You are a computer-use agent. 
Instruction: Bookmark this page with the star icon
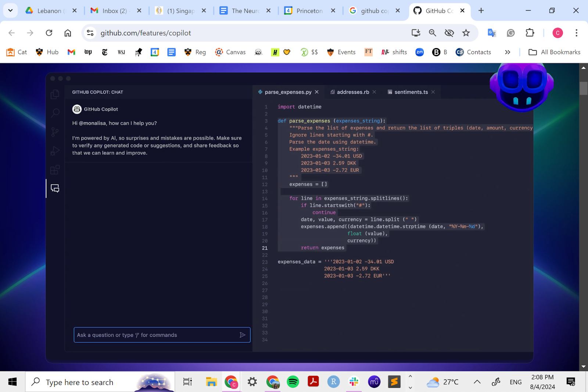(x=466, y=33)
